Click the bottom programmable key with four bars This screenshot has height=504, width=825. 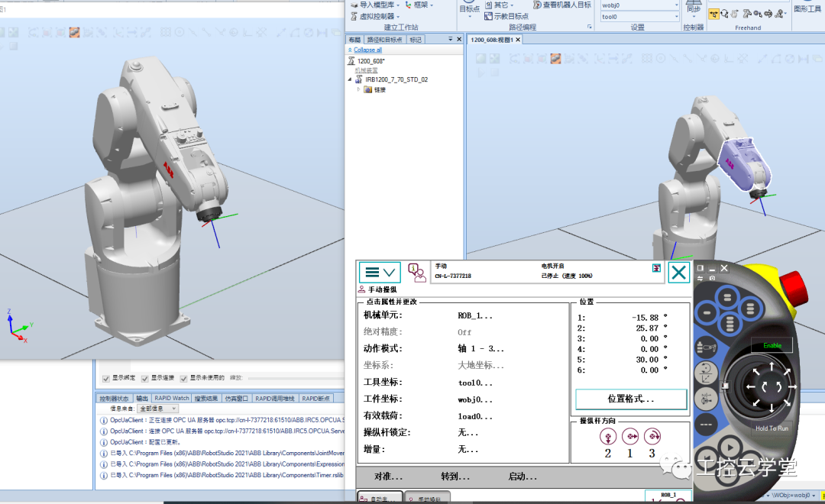730,323
